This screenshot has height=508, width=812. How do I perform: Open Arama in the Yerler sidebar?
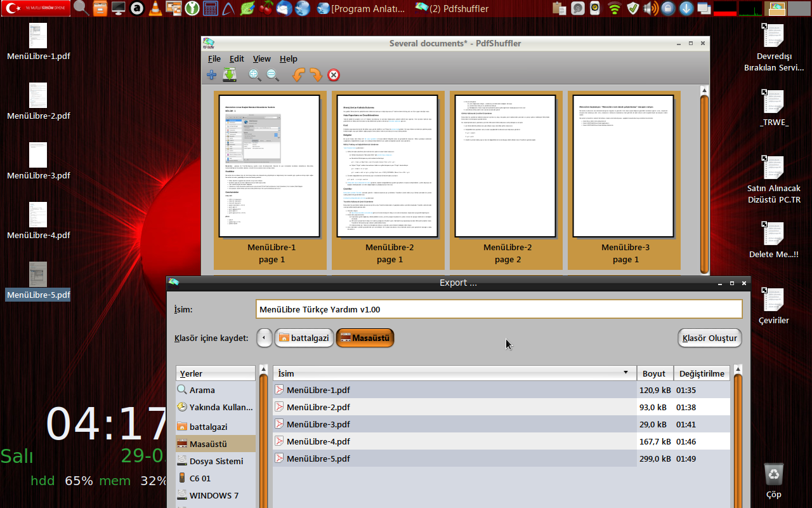[x=216, y=390]
